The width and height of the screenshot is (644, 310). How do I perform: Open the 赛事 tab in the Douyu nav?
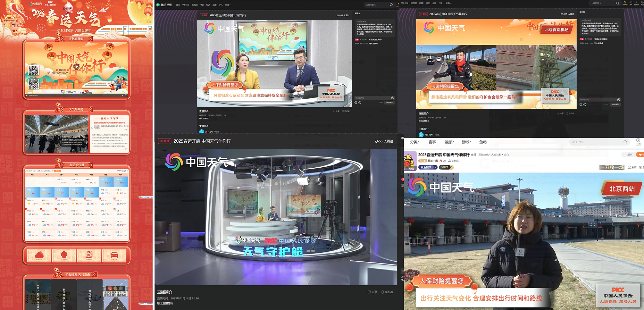432,142
